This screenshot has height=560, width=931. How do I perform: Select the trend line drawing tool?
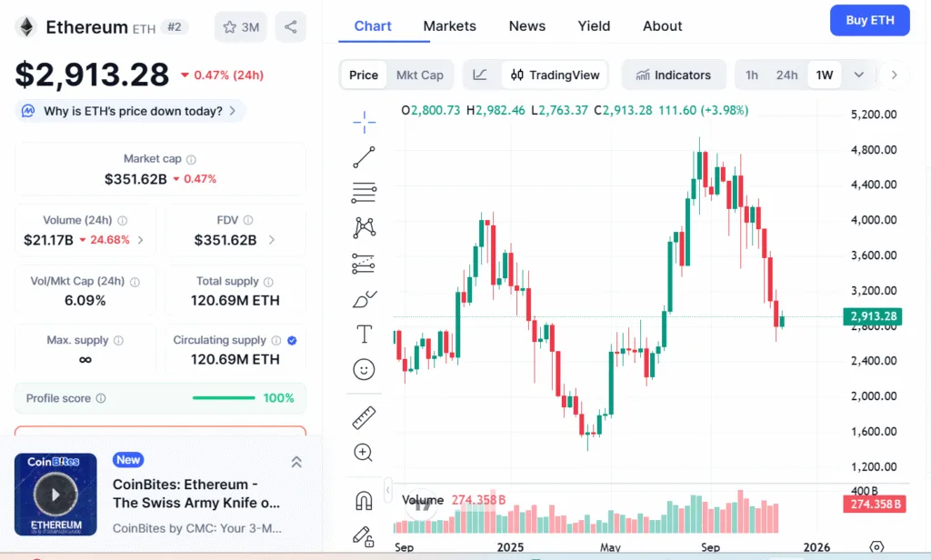point(364,156)
